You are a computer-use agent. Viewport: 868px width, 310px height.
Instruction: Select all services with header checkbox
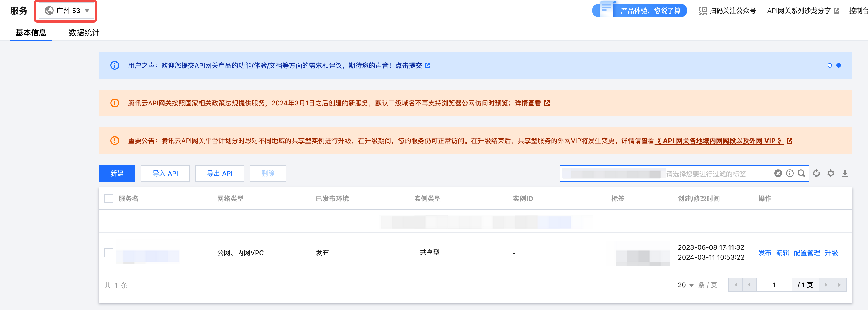[109, 198]
